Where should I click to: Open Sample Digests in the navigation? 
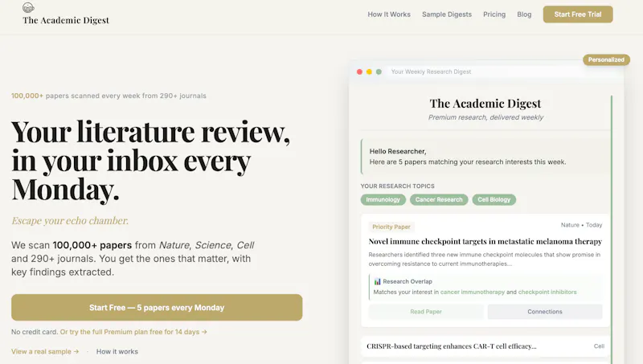[x=447, y=14]
